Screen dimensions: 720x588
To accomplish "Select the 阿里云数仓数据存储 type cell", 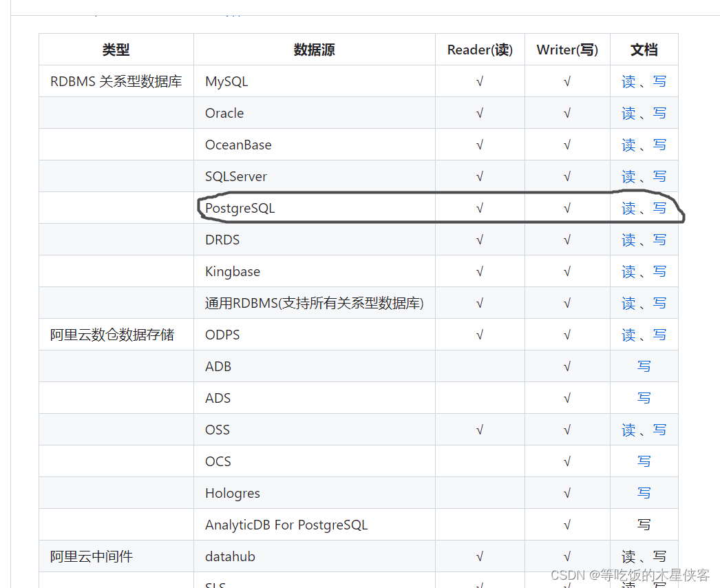I will coord(116,335).
